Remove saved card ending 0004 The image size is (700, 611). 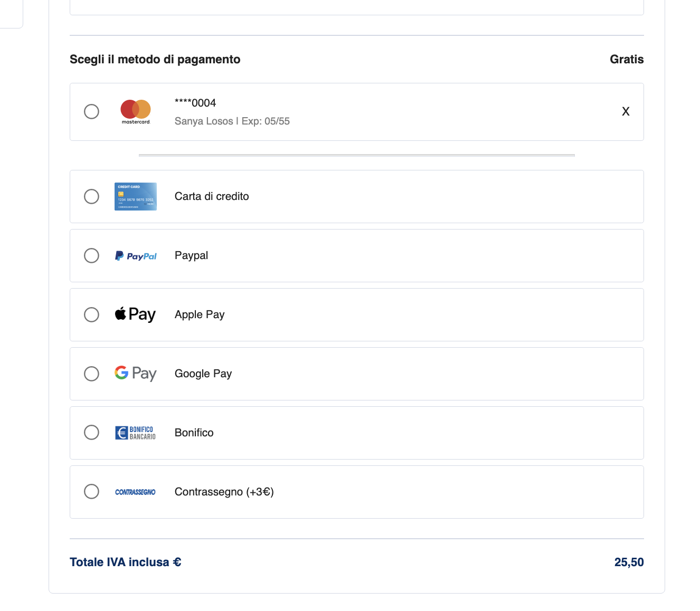626,111
